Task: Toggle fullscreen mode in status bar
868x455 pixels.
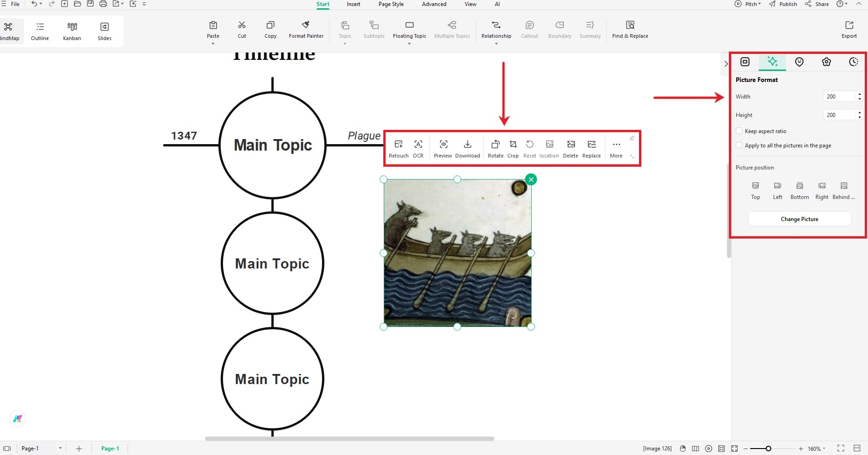Action: coord(841,448)
